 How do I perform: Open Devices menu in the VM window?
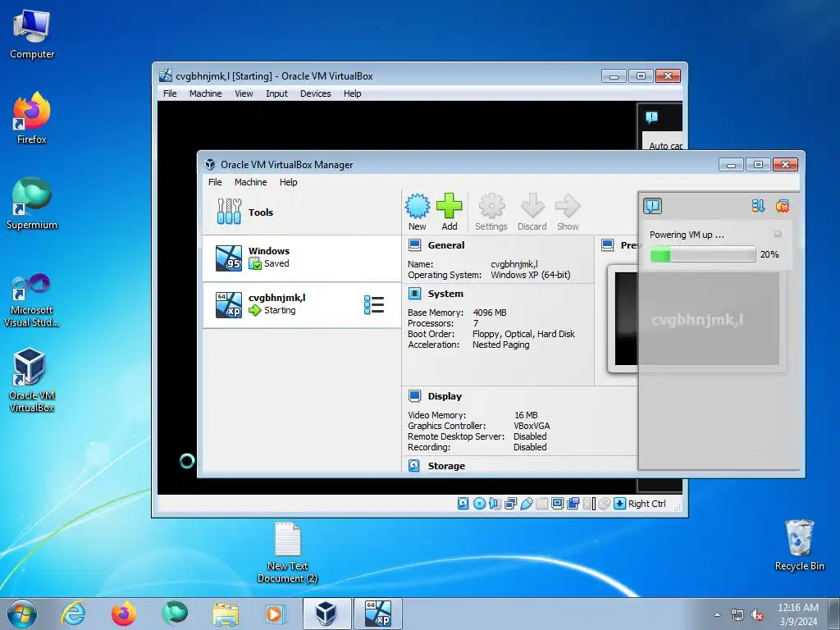tap(316, 94)
